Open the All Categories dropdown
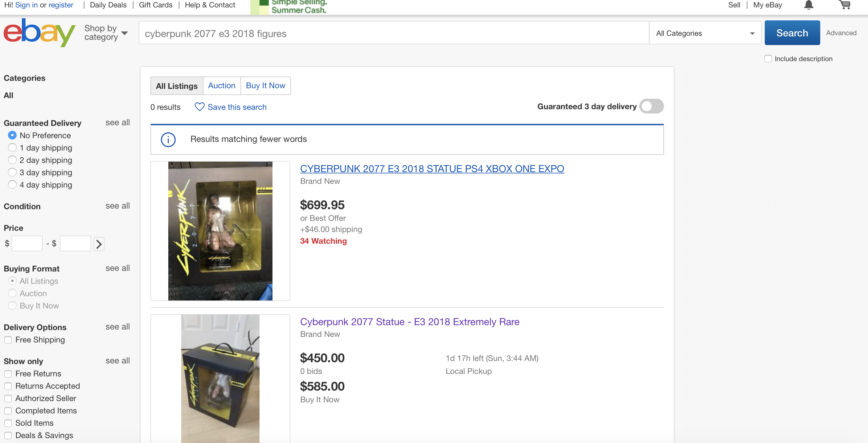The height and width of the screenshot is (443, 868). point(705,33)
